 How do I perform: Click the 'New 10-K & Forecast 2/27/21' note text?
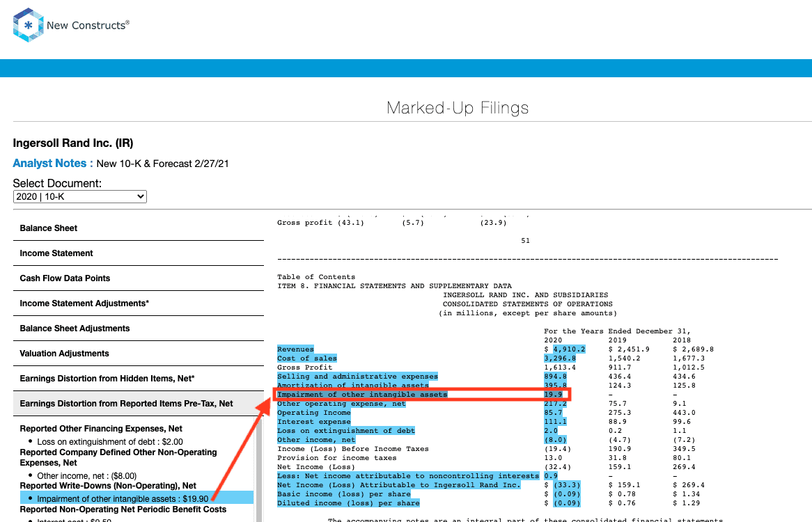click(x=162, y=164)
